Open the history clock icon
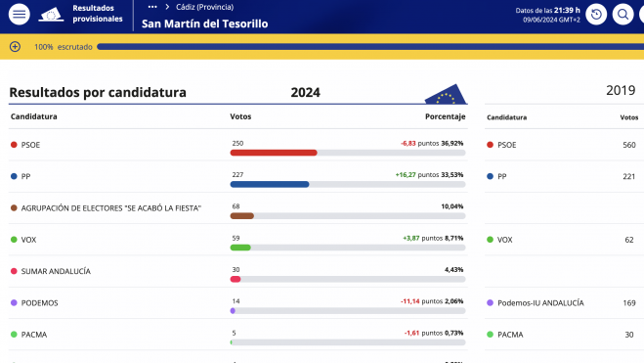This screenshot has width=644, height=363. pos(596,15)
